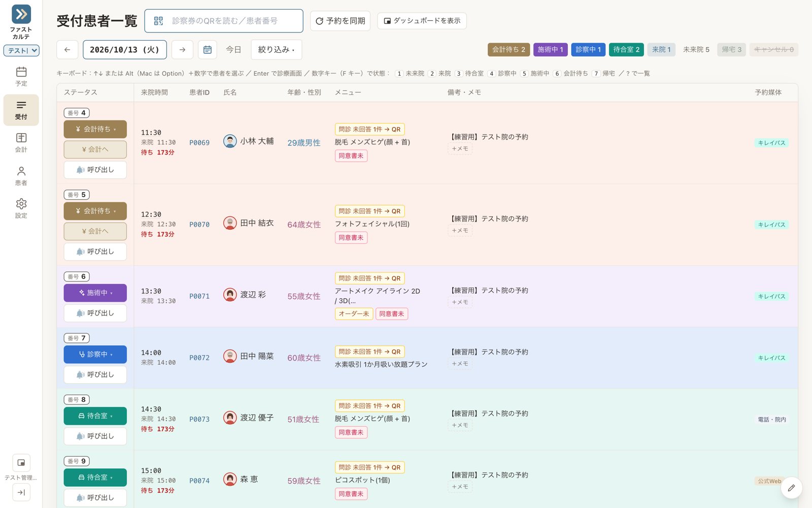Go to next day arrow
Image resolution: width=812 pixels, height=508 pixels.
coord(182,50)
